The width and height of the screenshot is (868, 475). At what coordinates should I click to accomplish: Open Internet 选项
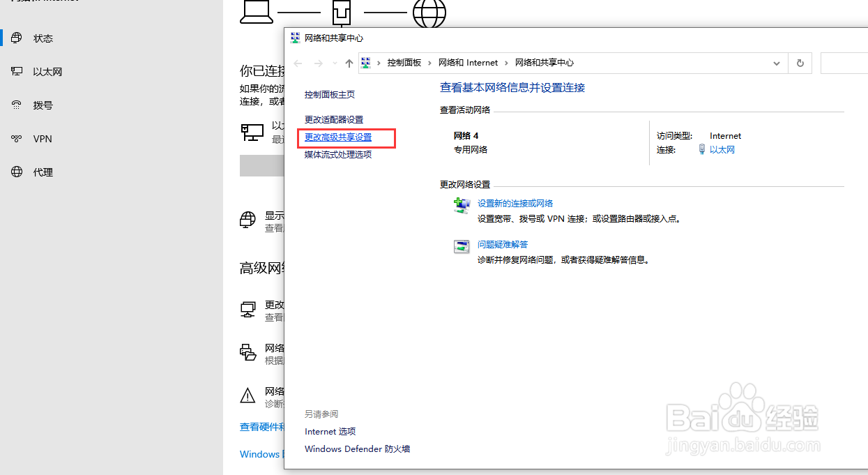(x=330, y=431)
